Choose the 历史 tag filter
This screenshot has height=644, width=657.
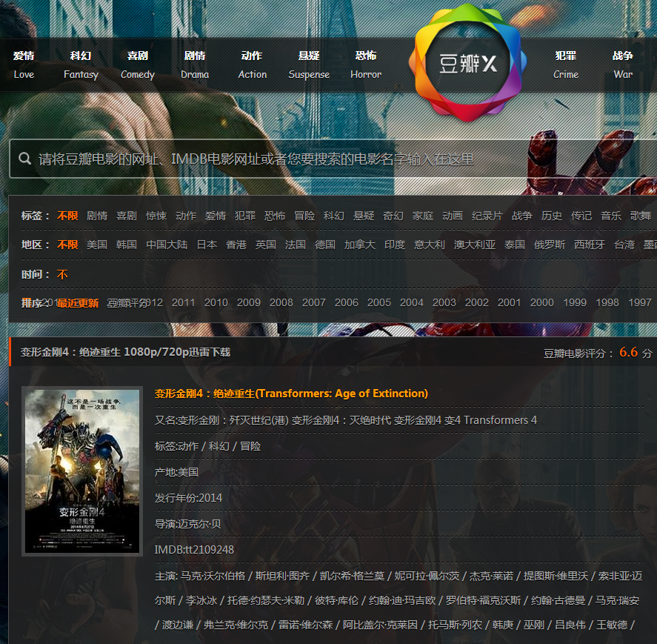click(551, 216)
